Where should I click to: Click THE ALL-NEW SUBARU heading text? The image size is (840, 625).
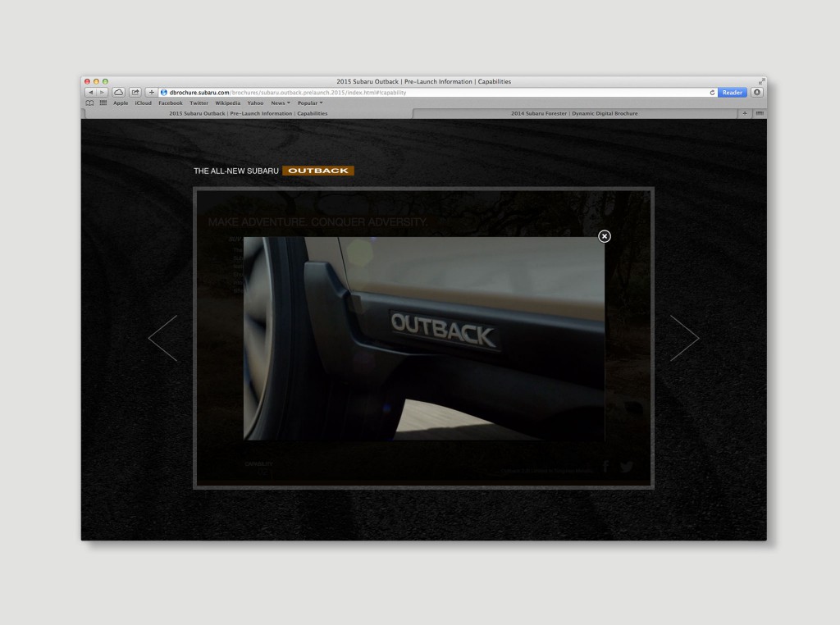pos(235,171)
